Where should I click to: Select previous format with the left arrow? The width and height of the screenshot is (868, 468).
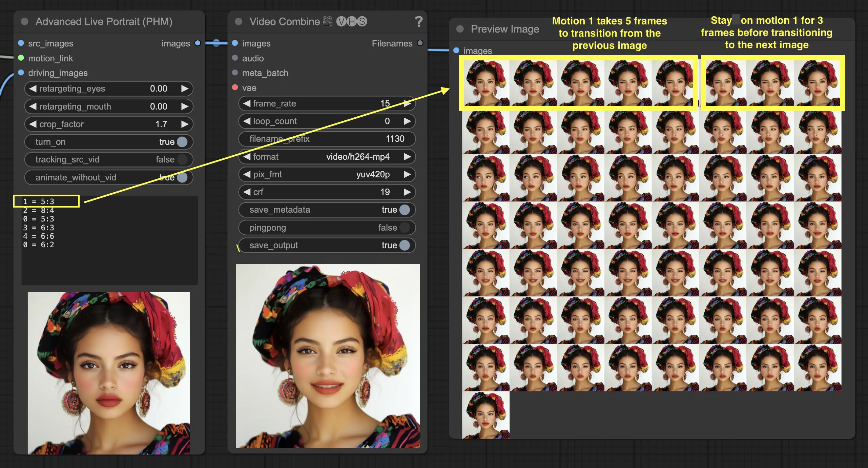247,157
